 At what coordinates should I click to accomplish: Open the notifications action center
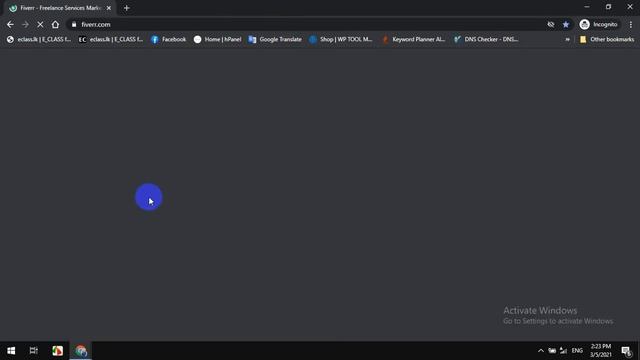627,351
